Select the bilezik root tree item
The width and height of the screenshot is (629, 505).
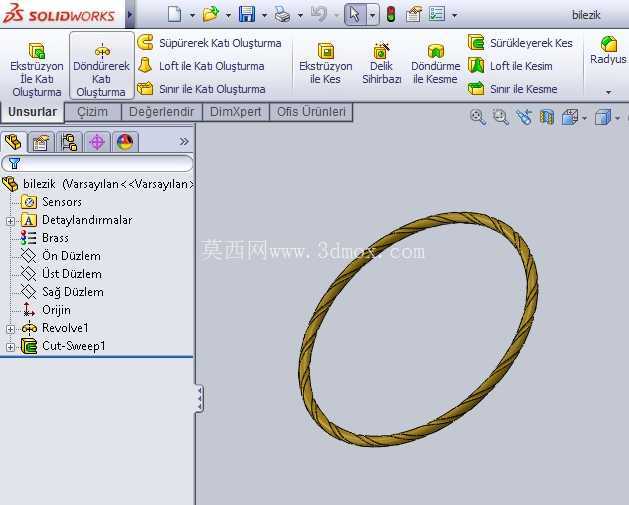[x=99, y=184]
